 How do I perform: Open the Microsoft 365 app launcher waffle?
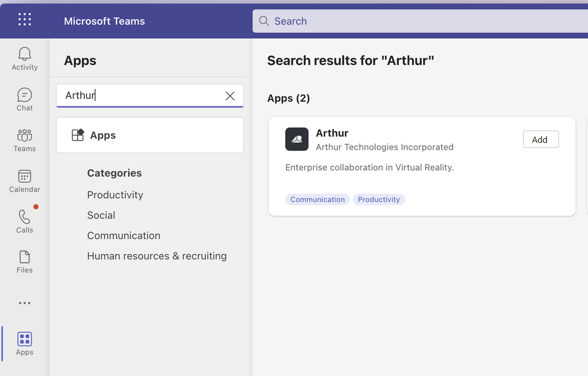pyautogui.click(x=24, y=19)
